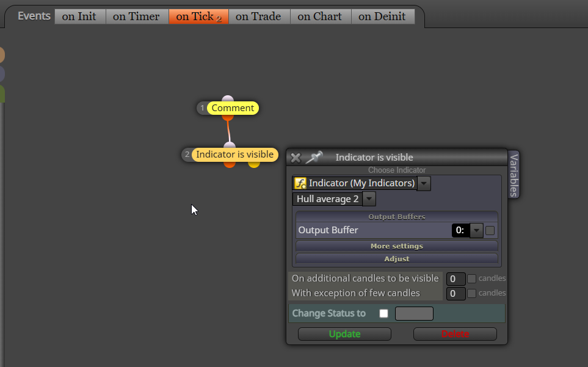
Task: Click the Change Status to value box
Action: pyautogui.click(x=414, y=313)
